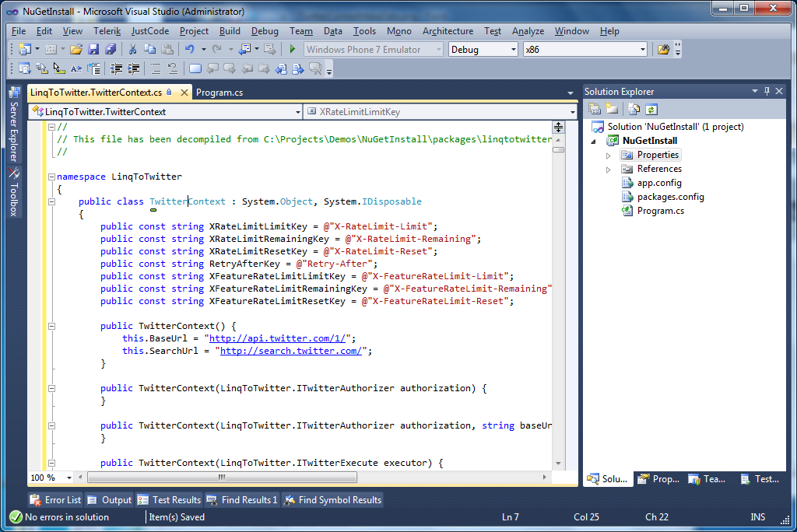This screenshot has width=797, height=532.
Task: Uncomment the selected lines icon
Action: (173, 68)
